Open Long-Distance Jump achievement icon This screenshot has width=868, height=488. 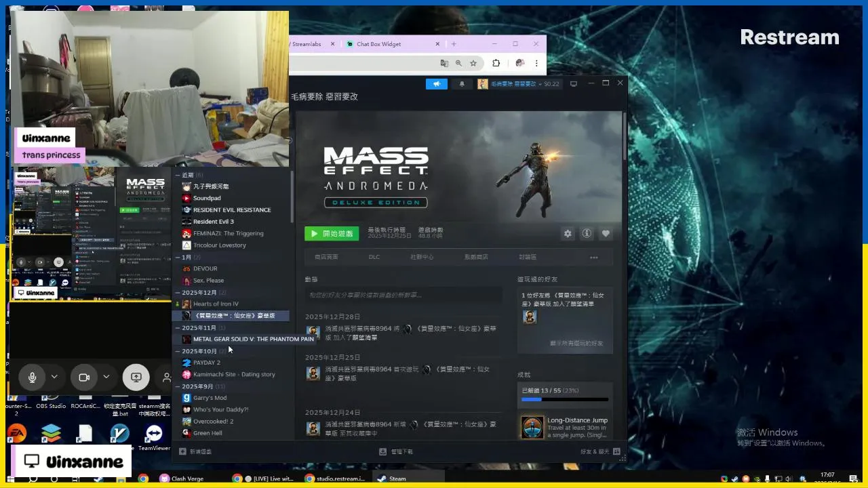coord(532,427)
